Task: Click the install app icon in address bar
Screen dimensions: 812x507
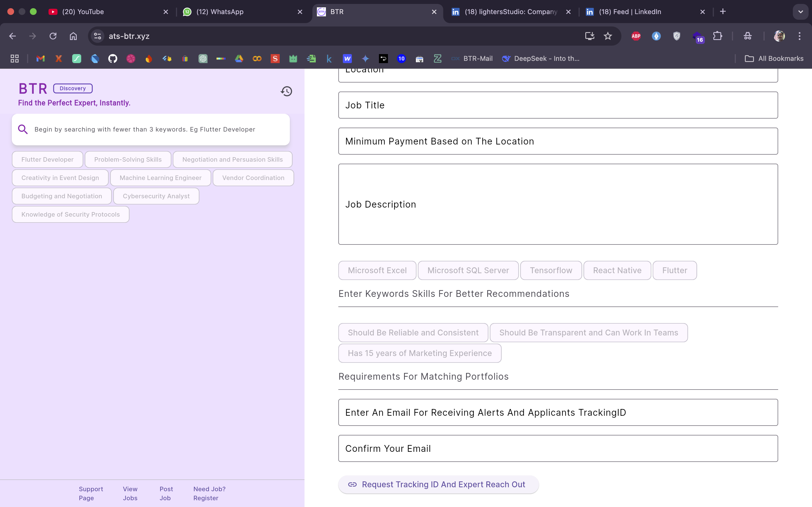Action: 590,36
